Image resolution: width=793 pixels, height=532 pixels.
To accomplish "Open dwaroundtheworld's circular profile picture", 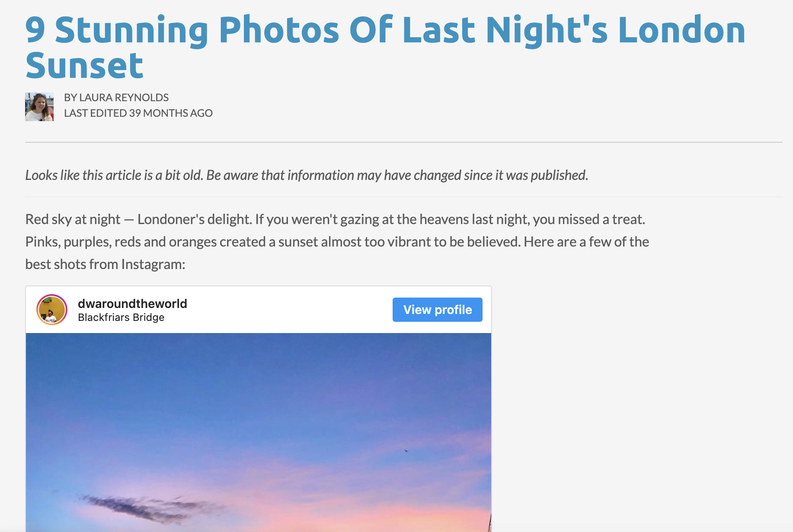I will [52, 310].
